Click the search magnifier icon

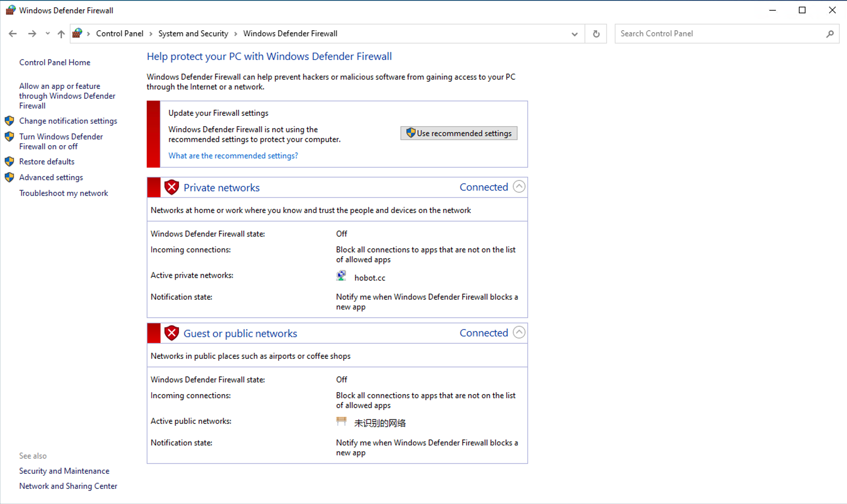[830, 34]
